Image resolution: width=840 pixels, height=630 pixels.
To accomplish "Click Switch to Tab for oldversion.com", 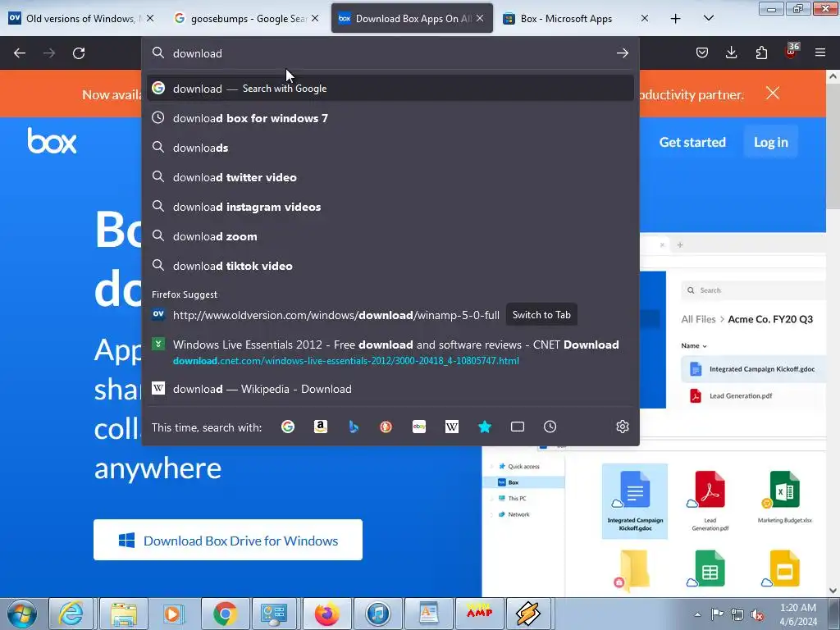I will point(541,315).
